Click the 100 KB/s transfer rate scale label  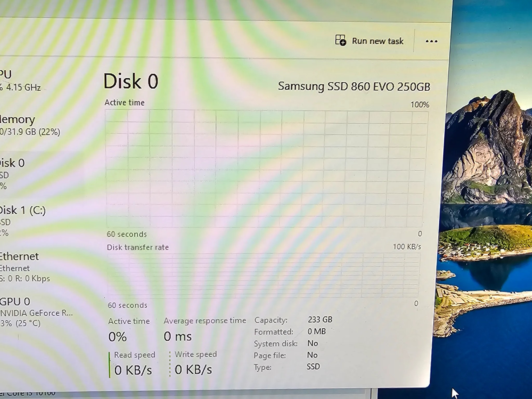coord(407,247)
